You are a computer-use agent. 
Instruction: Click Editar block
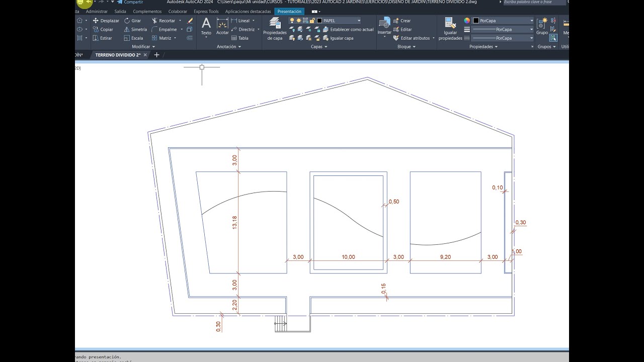403,29
